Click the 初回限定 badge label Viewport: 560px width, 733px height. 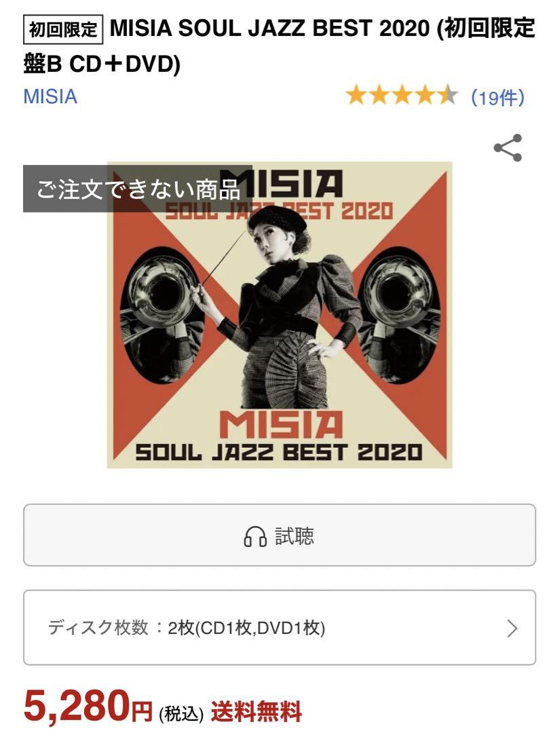coord(62,31)
